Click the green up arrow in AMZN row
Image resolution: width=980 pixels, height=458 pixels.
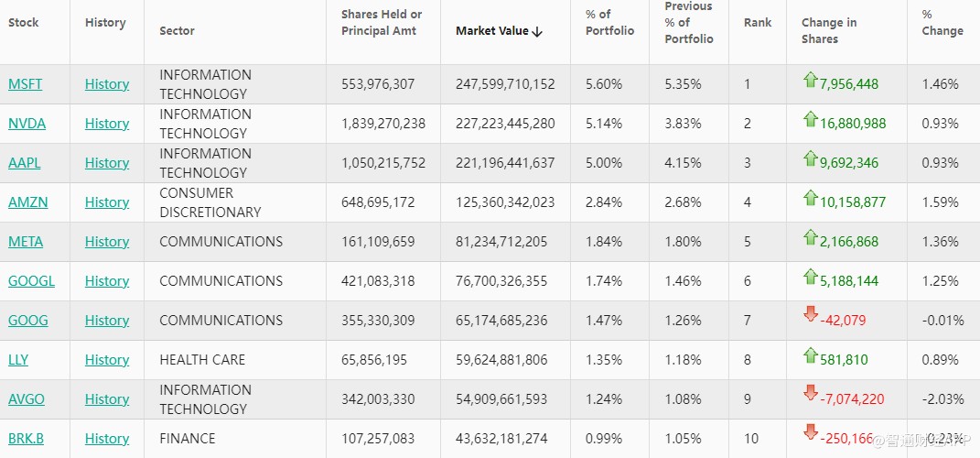(x=810, y=198)
